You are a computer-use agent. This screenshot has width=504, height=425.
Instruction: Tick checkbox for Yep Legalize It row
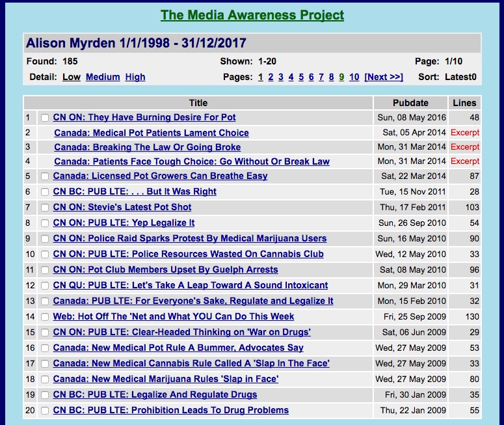[x=45, y=223]
